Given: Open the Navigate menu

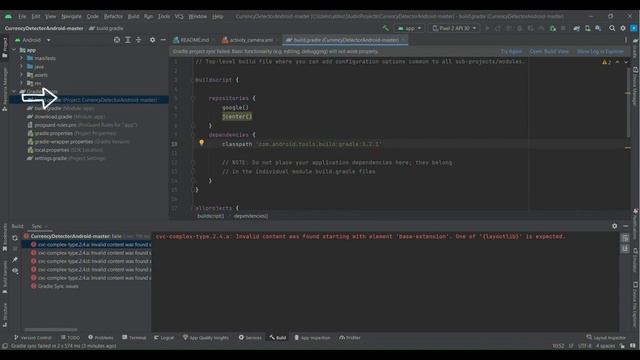Looking at the screenshot, I should click(x=71, y=16).
